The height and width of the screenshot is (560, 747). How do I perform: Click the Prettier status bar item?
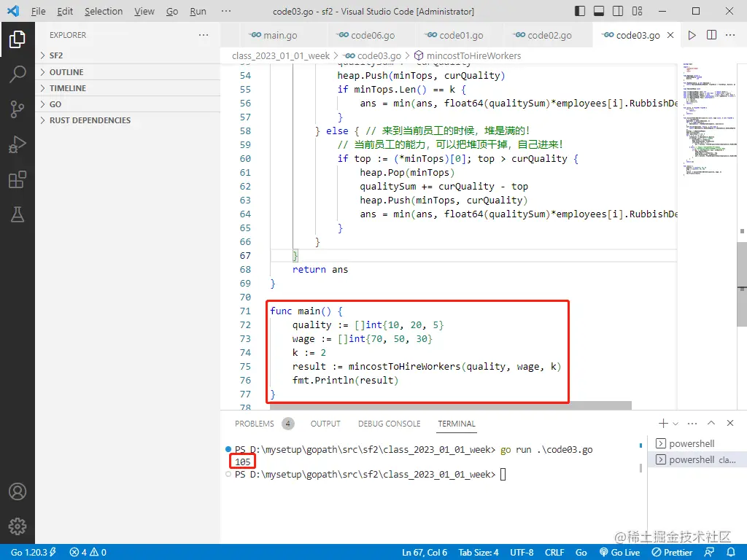[x=672, y=553]
